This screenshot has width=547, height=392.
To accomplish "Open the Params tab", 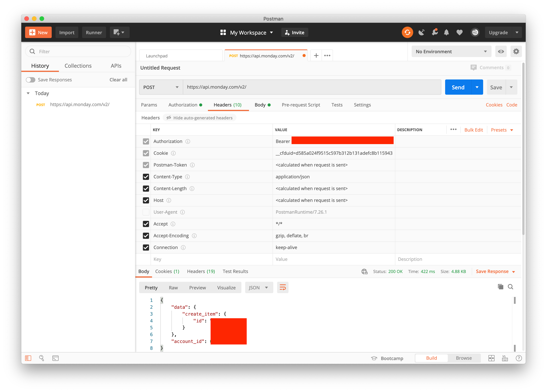I will click(149, 105).
